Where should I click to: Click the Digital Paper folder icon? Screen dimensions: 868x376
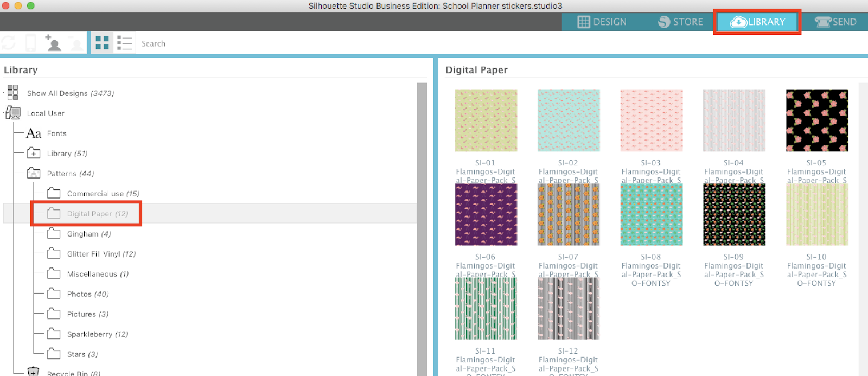54,213
